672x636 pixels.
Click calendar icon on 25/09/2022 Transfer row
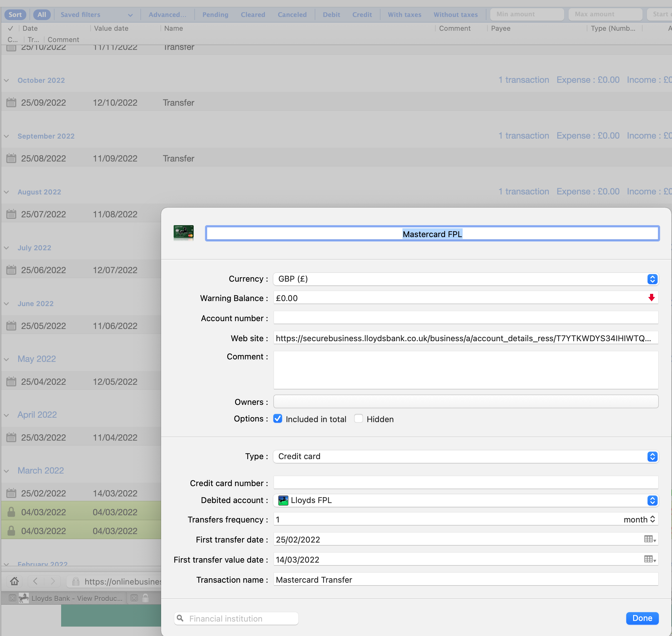[x=11, y=102]
